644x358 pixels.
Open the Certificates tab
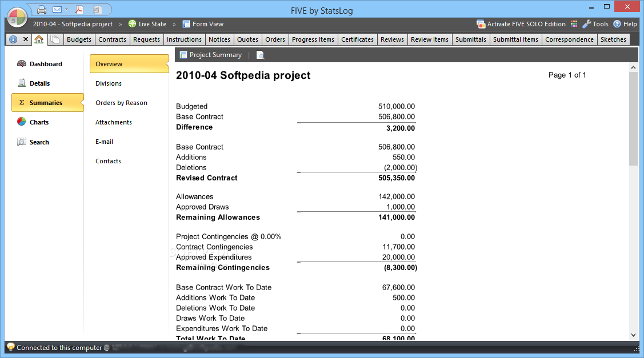[x=357, y=39]
